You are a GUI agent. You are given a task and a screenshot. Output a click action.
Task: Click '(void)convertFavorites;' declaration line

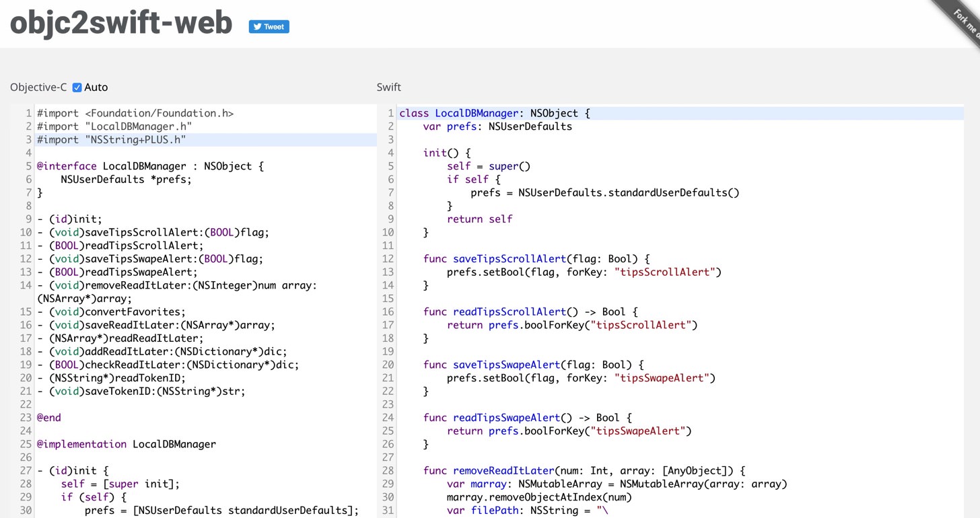coord(111,311)
